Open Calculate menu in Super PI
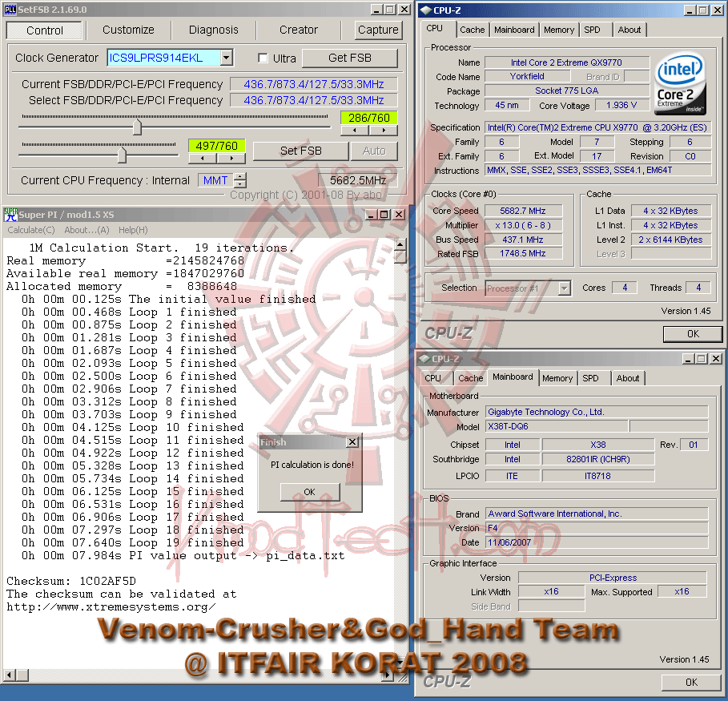Screen dimensions: 728x701 point(31,230)
